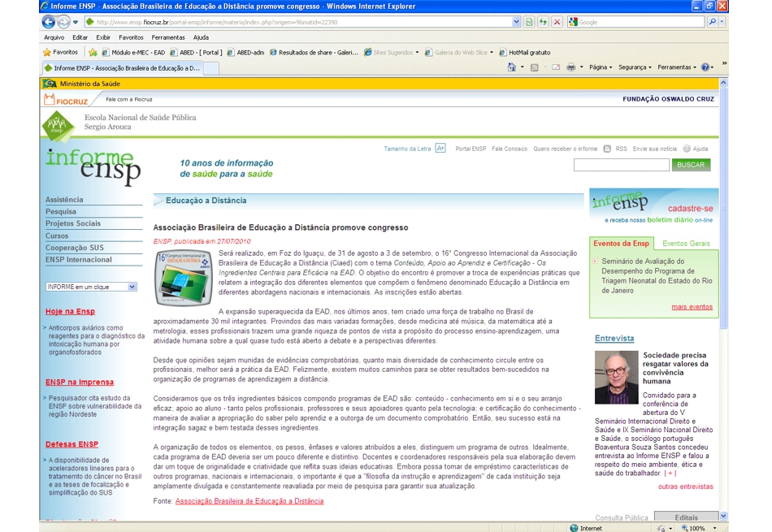Open Fale com a Fiocruz link
This screenshot has width=772, height=532.
129,99
